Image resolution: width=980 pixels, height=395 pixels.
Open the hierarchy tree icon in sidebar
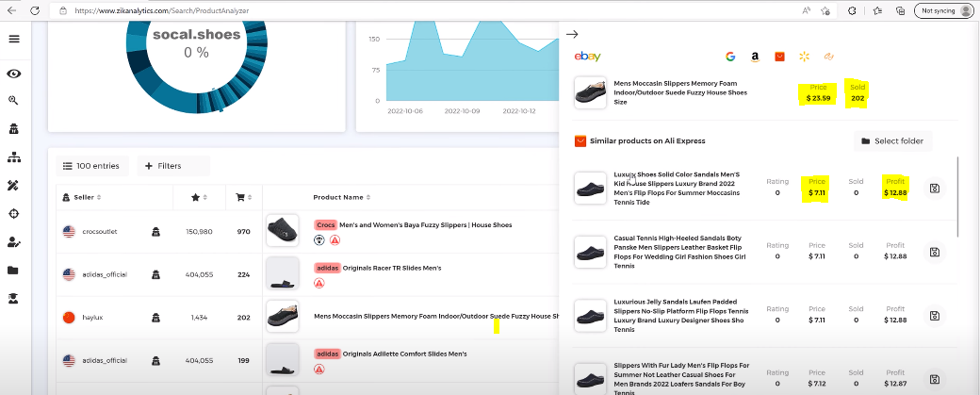pyautogui.click(x=14, y=156)
